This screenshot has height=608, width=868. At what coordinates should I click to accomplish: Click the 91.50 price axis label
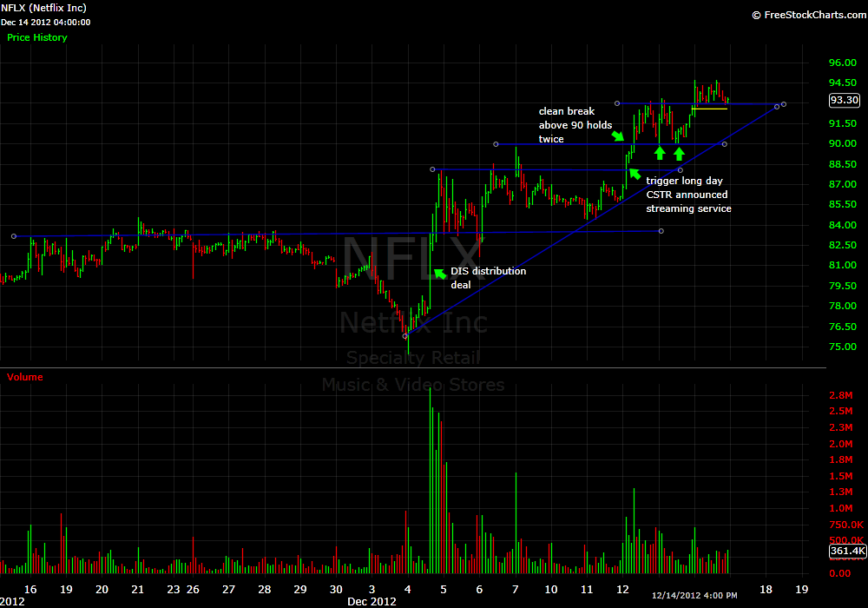tap(842, 123)
